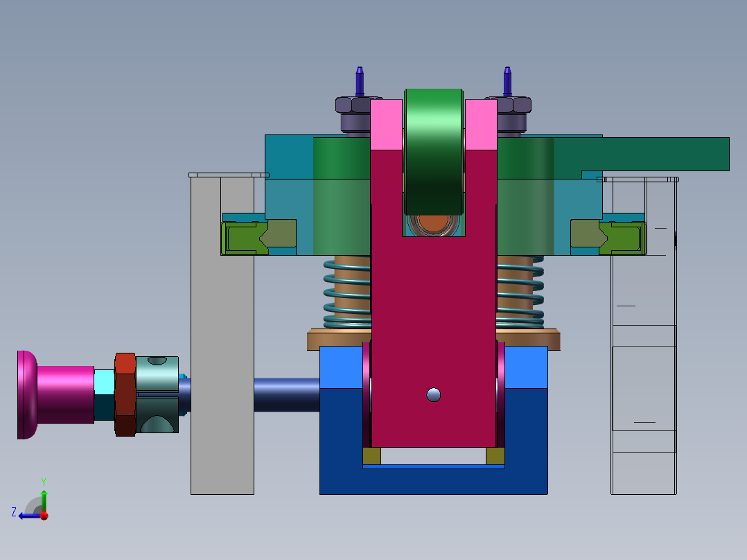This screenshot has width=747, height=560.
Task: Select the copper bushing beneath the roller
Action: [x=434, y=225]
